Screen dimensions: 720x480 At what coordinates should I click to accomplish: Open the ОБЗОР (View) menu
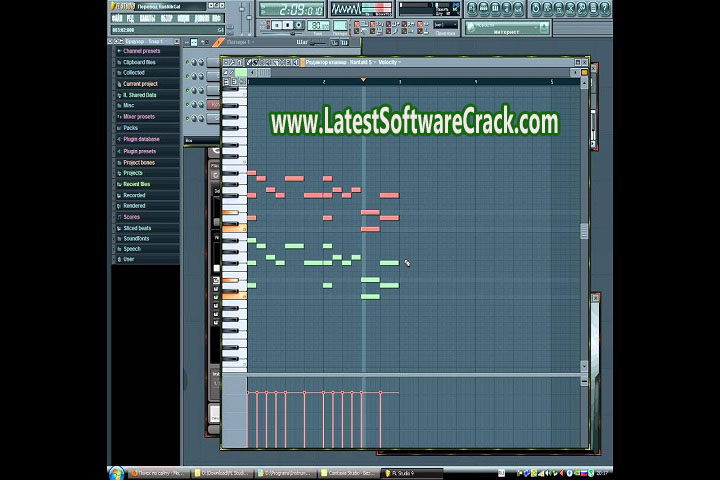click(166, 18)
